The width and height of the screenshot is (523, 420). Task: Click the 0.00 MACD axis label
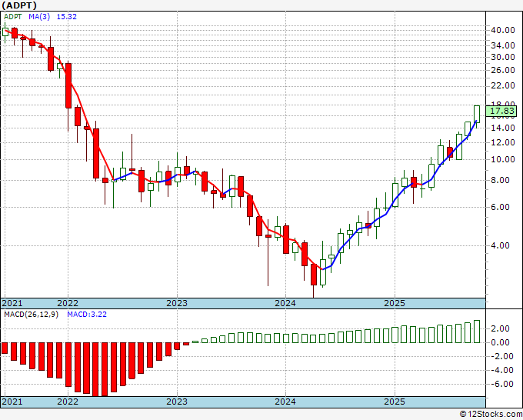[x=500, y=342]
